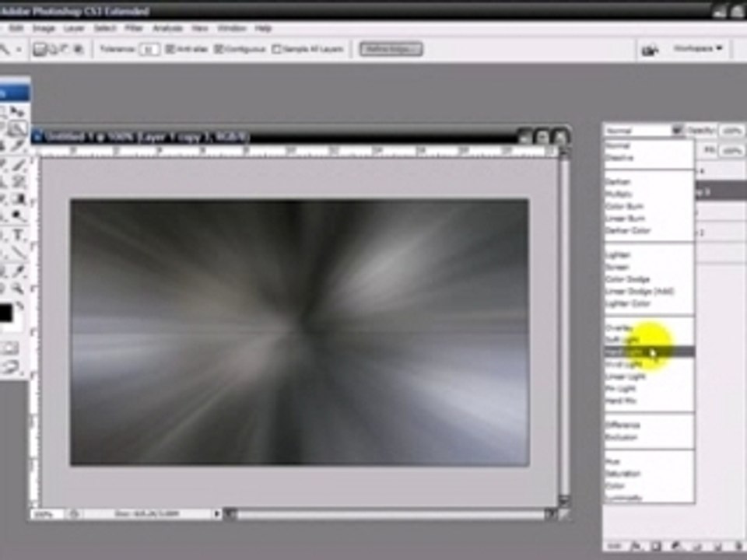Open the Image menu
The height and width of the screenshot is (560, 747).
[44, 28]
